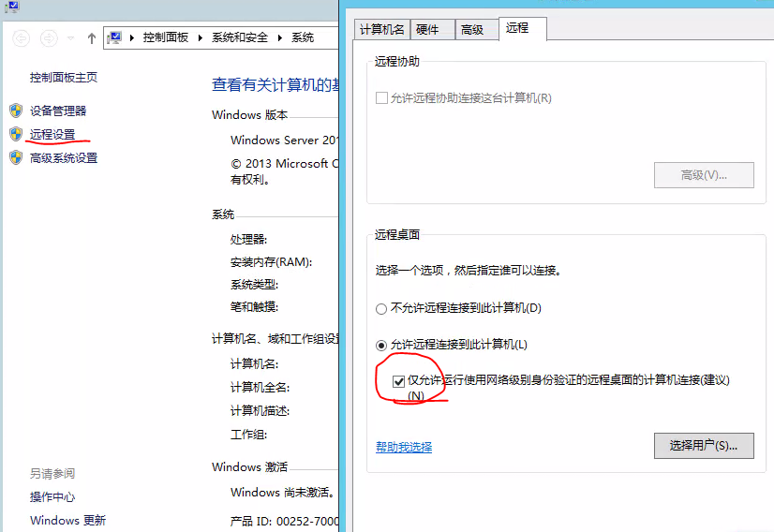This screenshot has width=774, height=532.
Task: Click shield icon beside 设备管理器
Action: coord(16,111)
